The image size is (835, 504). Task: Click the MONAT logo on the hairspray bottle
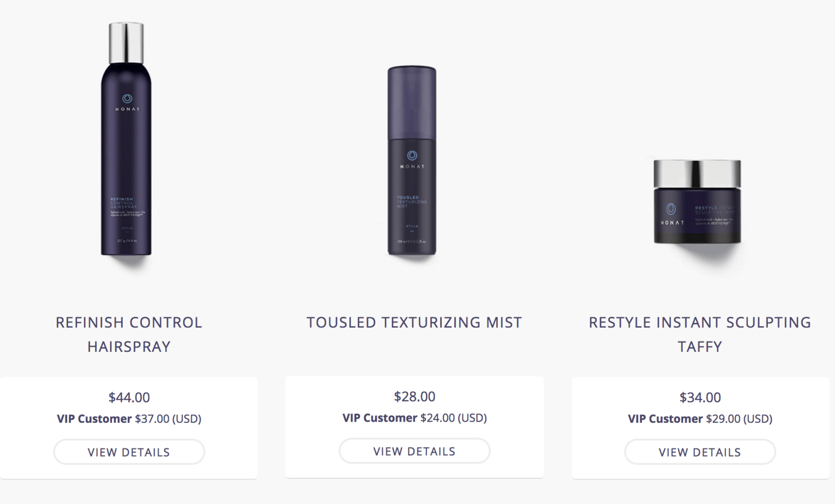click(127, 102)
